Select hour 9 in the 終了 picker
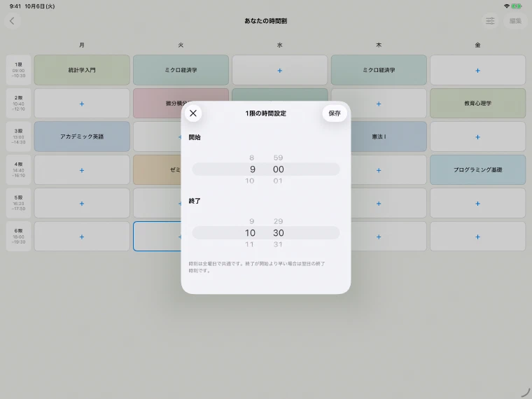Screen dimensions: 532x399 click(x=251, y=221)
